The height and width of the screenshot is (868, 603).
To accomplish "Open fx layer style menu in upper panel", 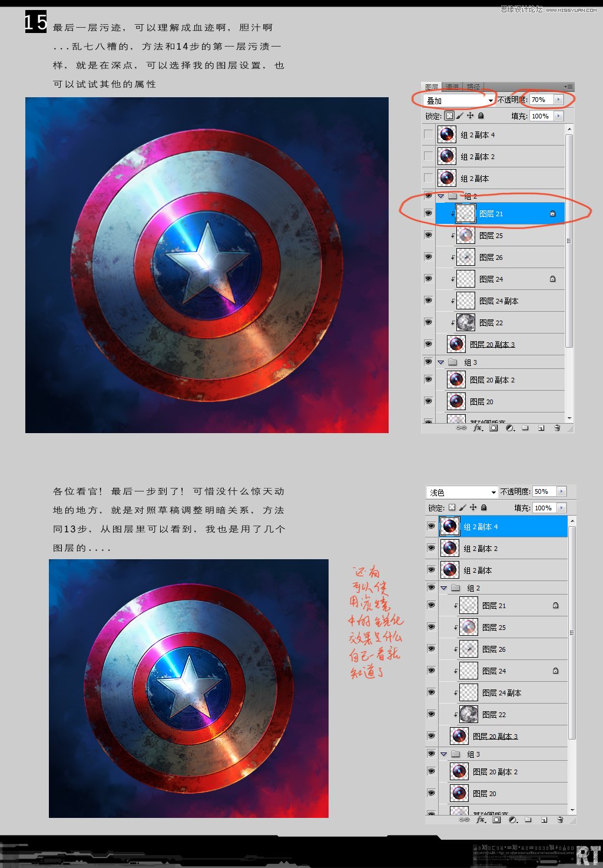I will pyautogui.click(x=478, y=428).
